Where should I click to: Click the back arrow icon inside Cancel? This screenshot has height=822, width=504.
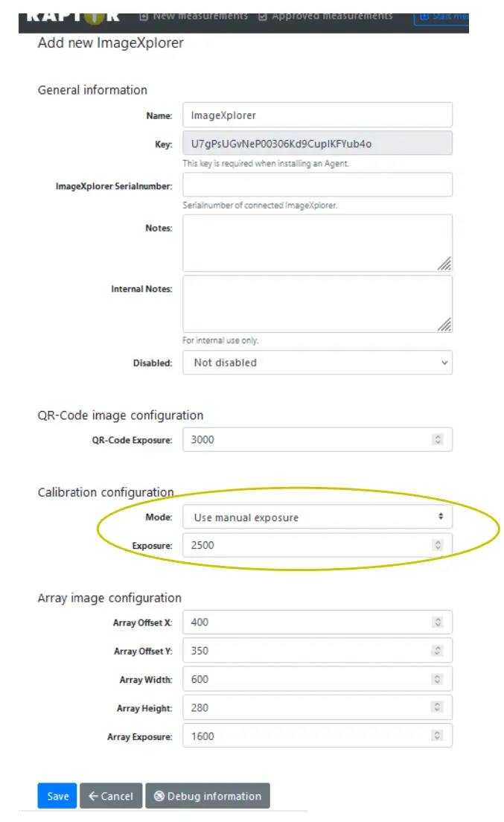click(x=92, y=795)
